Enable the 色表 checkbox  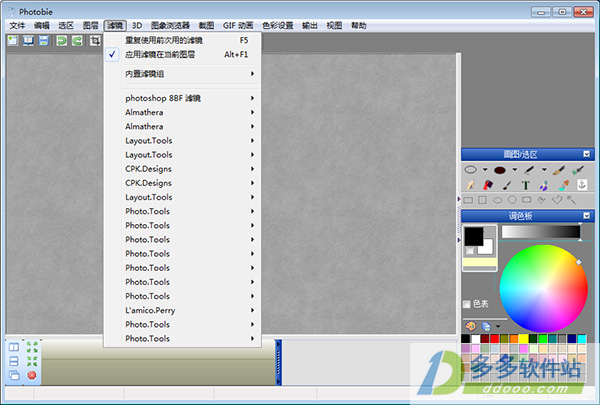coord(466,304)
